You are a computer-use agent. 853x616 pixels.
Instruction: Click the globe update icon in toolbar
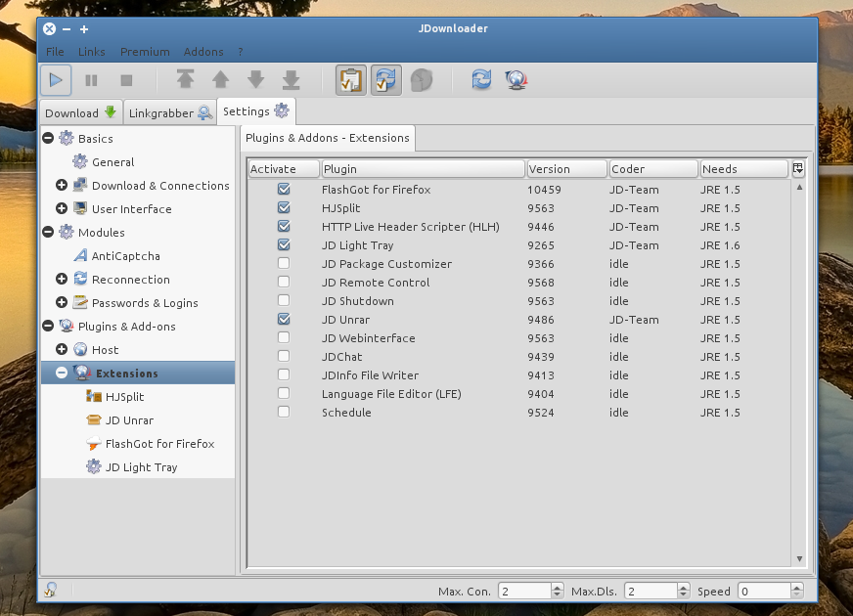pos(516,80)
